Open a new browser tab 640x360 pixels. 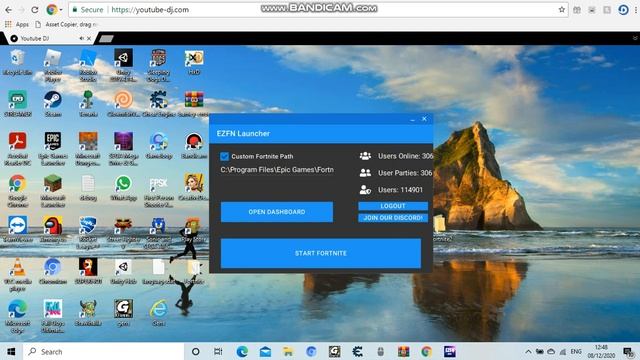106,39
